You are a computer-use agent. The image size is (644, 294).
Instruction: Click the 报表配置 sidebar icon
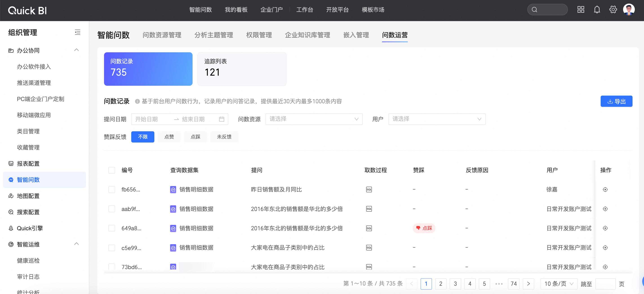click(x=11, y=164)
